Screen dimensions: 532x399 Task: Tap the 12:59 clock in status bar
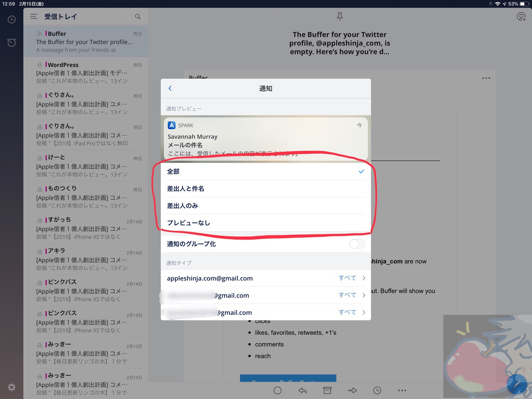click(x=9, y=4)
